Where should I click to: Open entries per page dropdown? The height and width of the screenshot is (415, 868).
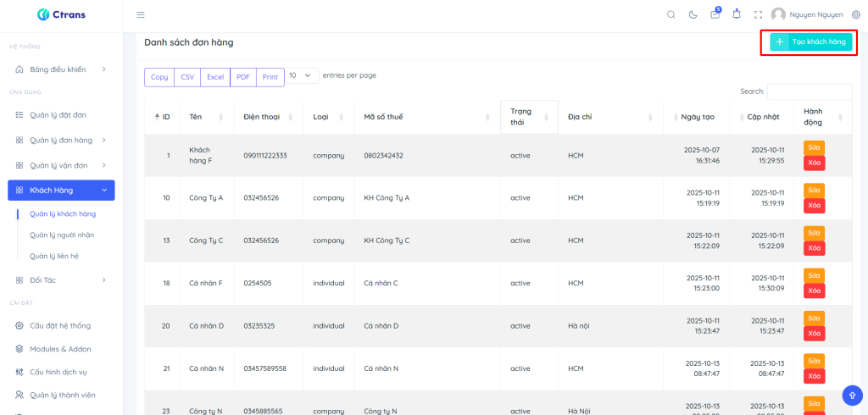pyautogui.click(x=303, y=75)
